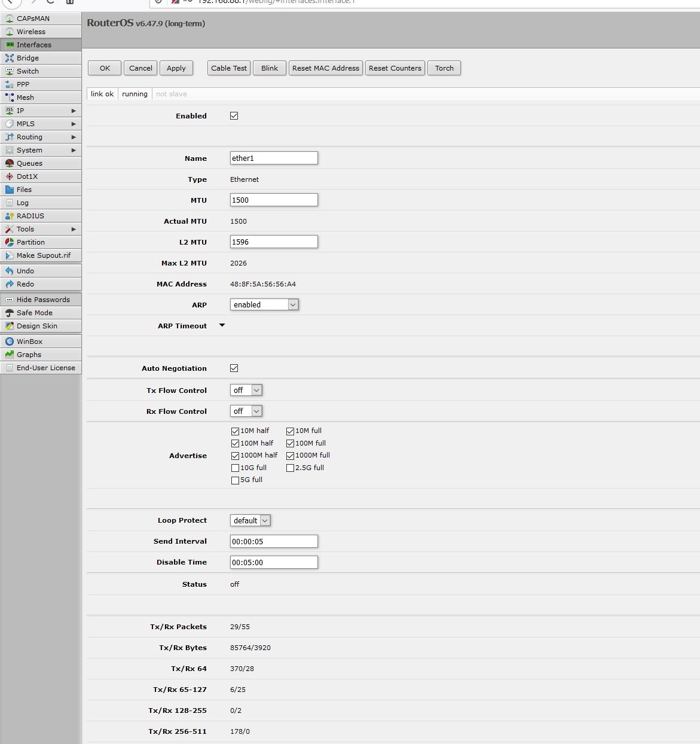Screen dimensions: 700x744
Task: Click the Cancel button
Action: pos(140,68)
